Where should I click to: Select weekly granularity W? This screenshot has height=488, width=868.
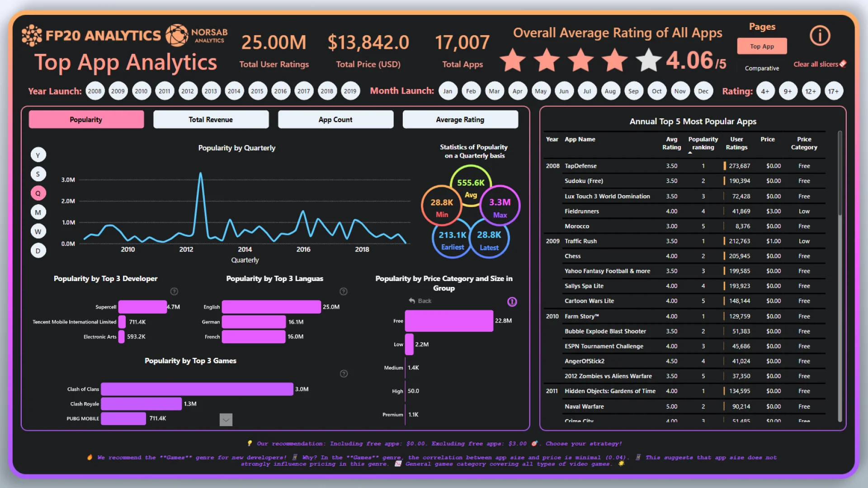coord(38,232)
